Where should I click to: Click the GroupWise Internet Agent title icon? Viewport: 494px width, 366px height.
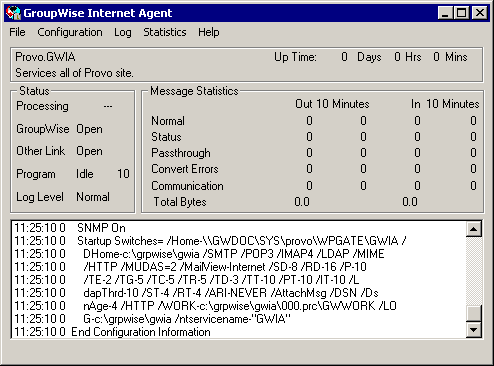pyautogui.click(x=13, y=13)
